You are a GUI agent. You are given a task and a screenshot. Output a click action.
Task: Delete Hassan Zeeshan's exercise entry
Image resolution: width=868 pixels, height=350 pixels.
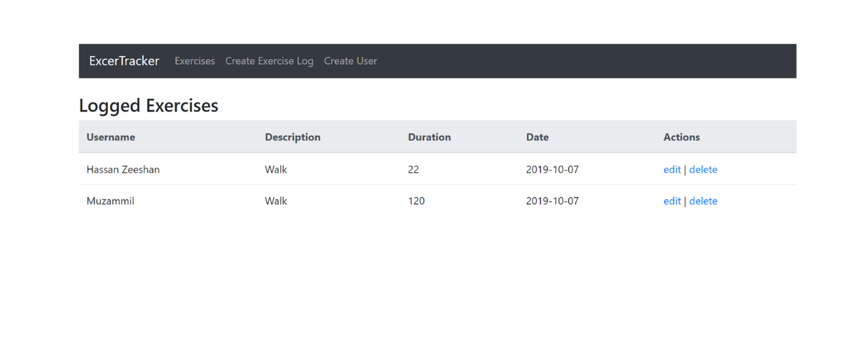coord(703,169)
